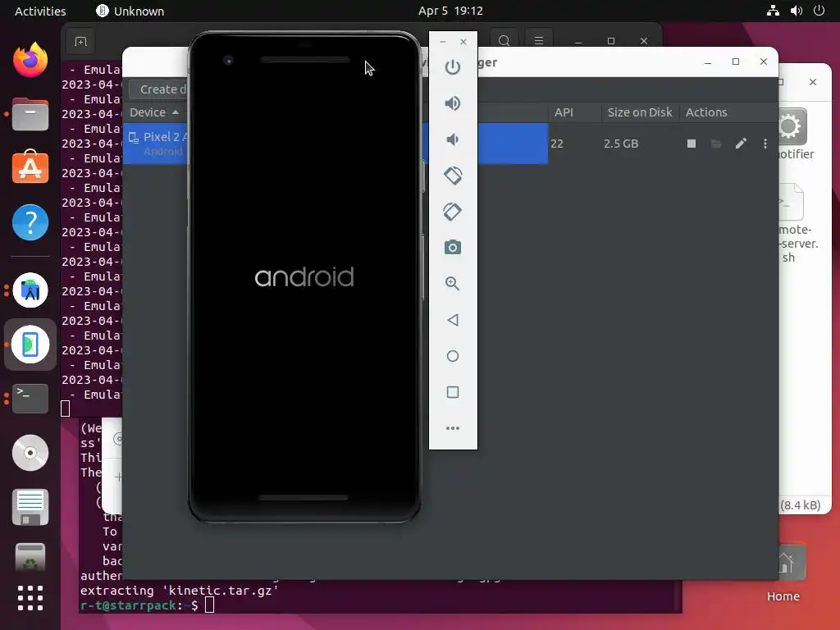840x630 pixels.
Task: Launch Firefox from dock
Action: (30, 60)
